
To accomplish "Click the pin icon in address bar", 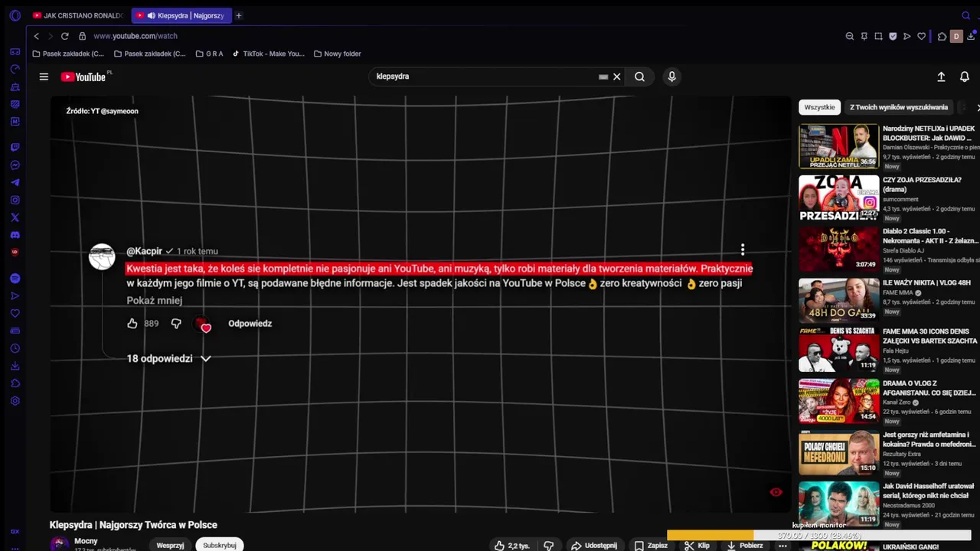I will click(x=864, y=36).
